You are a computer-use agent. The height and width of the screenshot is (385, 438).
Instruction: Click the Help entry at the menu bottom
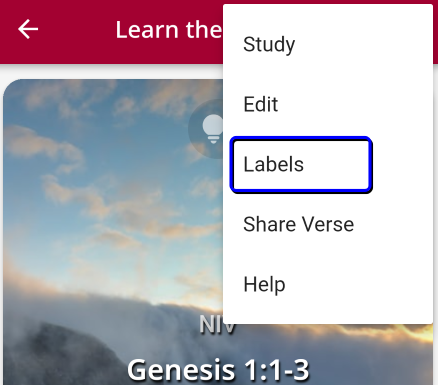[x=264, y=285]
